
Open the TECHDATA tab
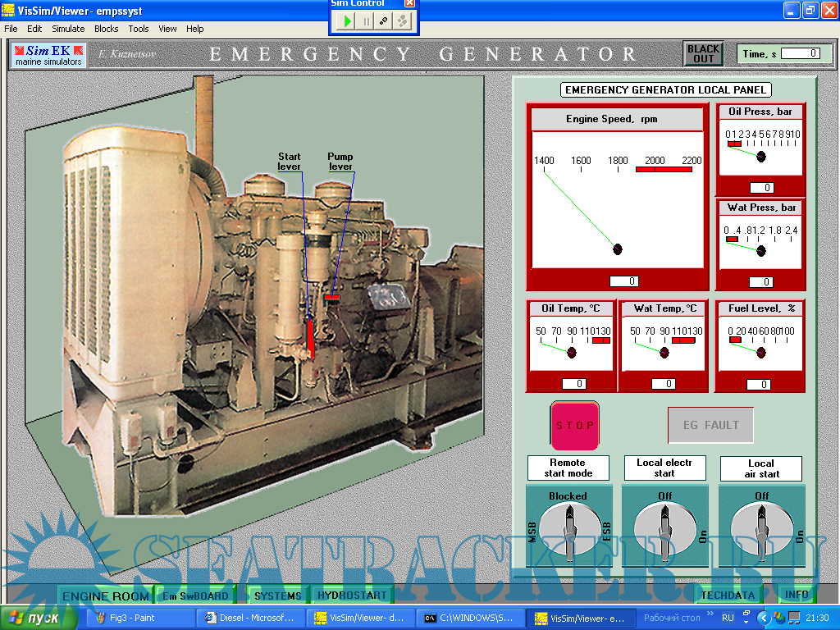(x=729, y=596)
